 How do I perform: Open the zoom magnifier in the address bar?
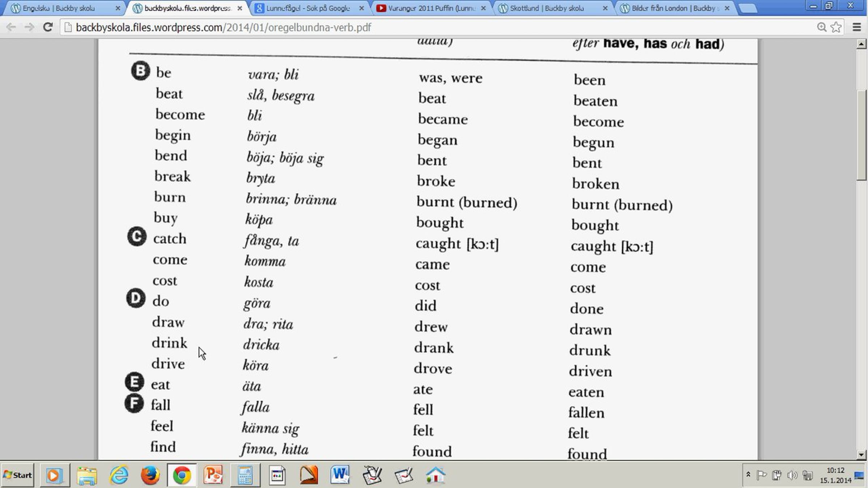coord(822,27)
